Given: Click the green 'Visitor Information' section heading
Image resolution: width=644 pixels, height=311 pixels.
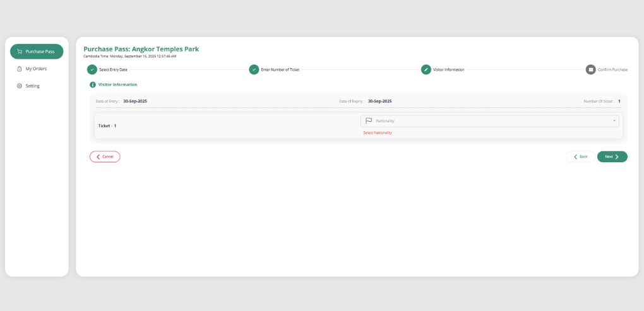Looking at the screenshot, I should tap(118, 85).
